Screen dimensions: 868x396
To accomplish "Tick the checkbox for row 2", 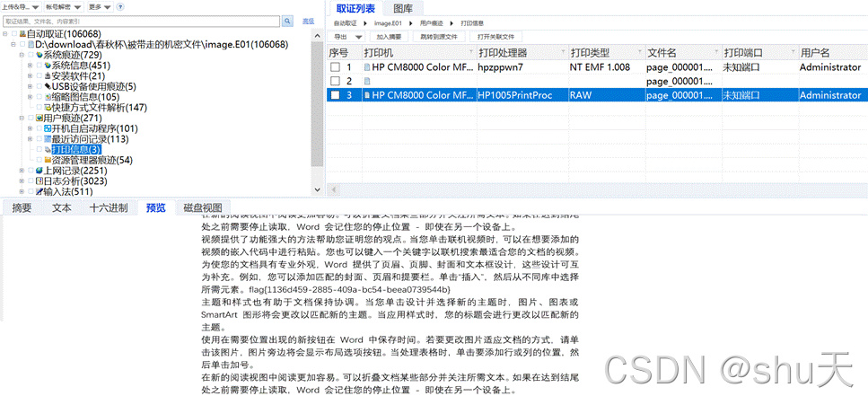I will coord(336,81).
